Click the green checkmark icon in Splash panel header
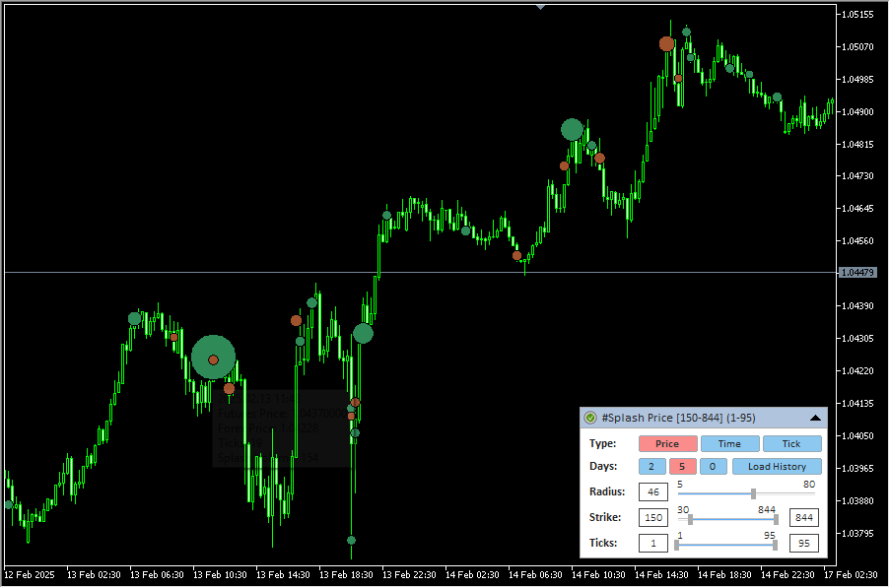890x588 pixels. pyautogui.click(x=589, y=418)
